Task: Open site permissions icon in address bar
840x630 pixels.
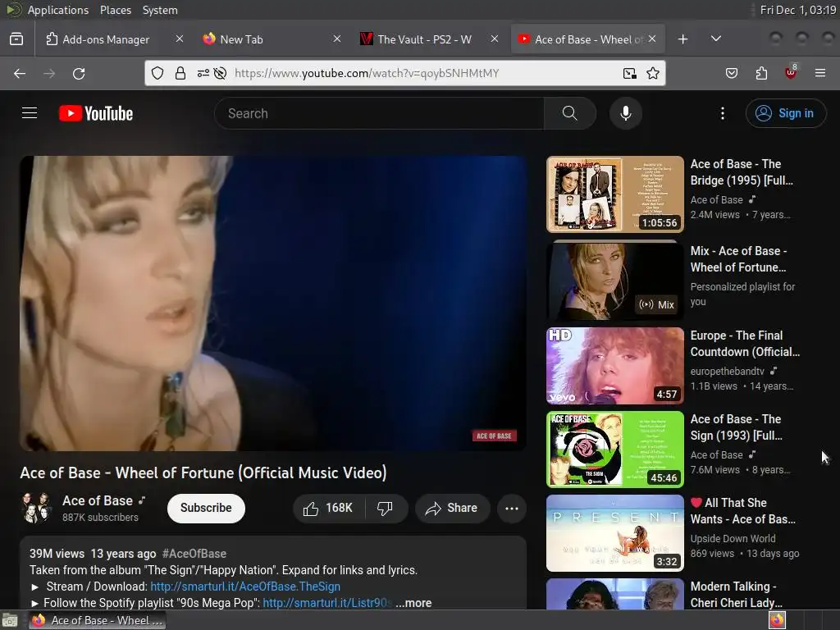Action: 203,73
